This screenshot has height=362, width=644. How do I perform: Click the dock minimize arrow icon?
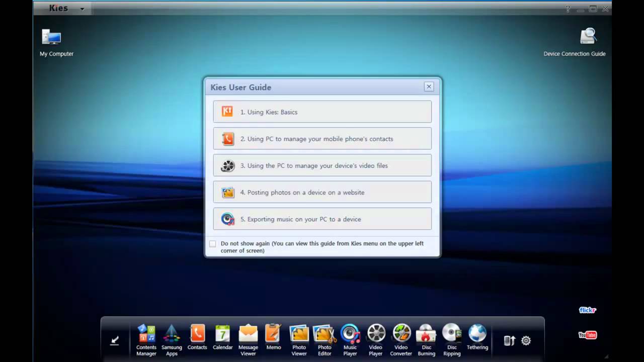[x=115, y=340]
